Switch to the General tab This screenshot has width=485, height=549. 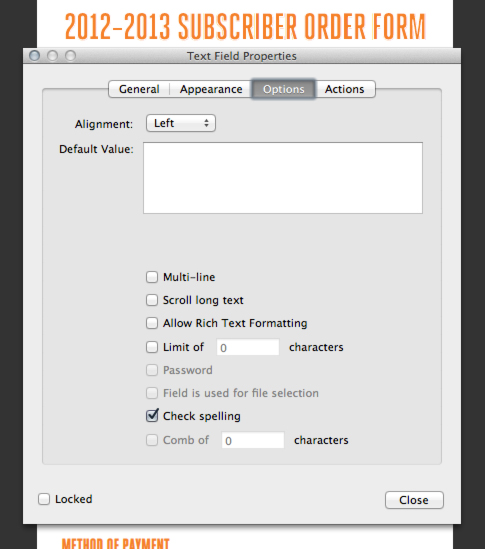pos(139,89)
